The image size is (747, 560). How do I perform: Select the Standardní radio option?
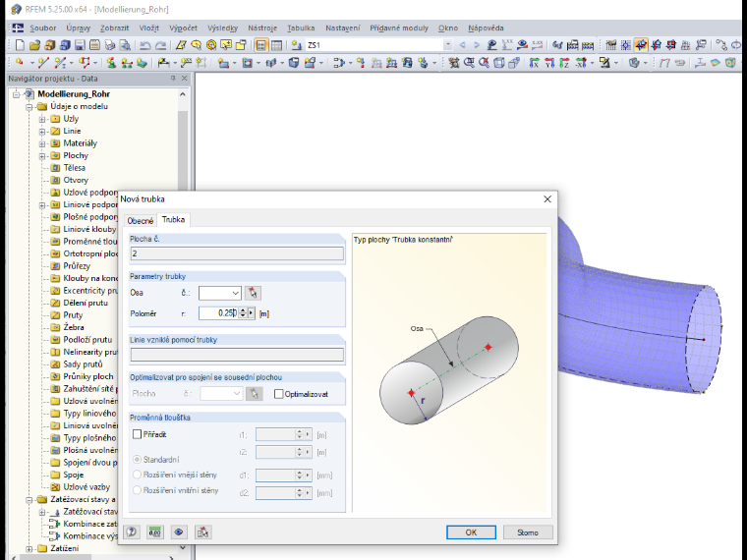(138, 460)
